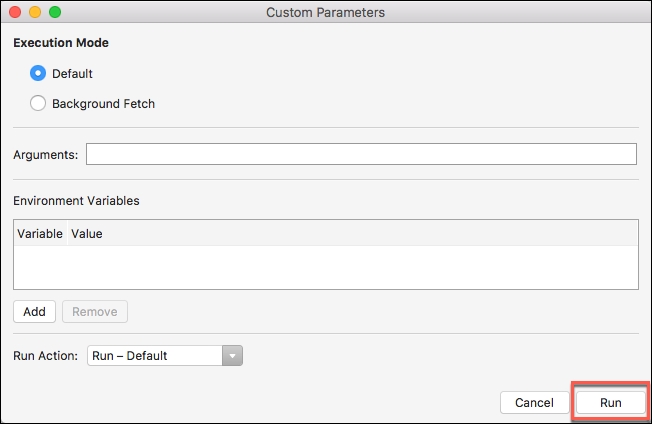Select the Default execution mode radio button
Viewport: 652px width, 424px height.
tap(38, 73)
